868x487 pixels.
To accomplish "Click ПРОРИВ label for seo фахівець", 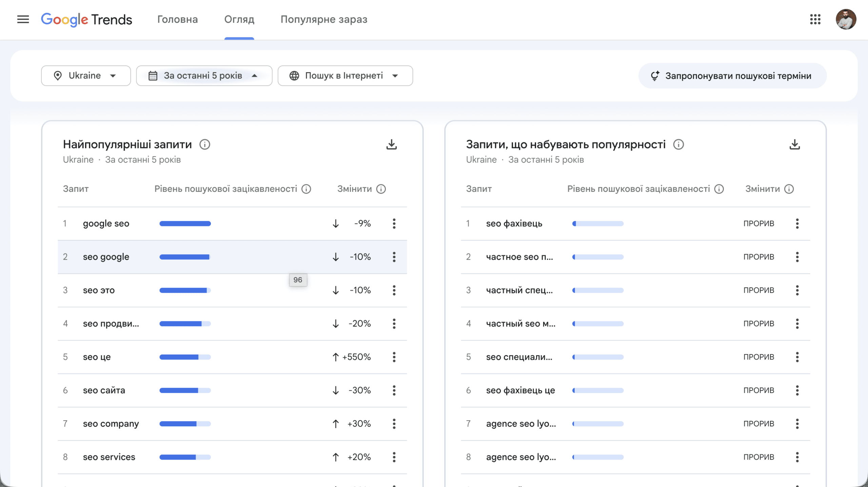I will (759, 224).
